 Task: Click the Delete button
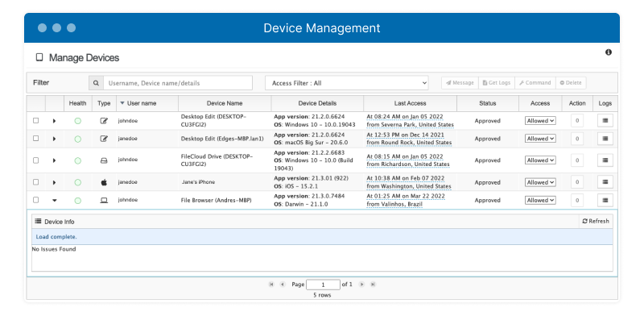click(x=571, y=83)
